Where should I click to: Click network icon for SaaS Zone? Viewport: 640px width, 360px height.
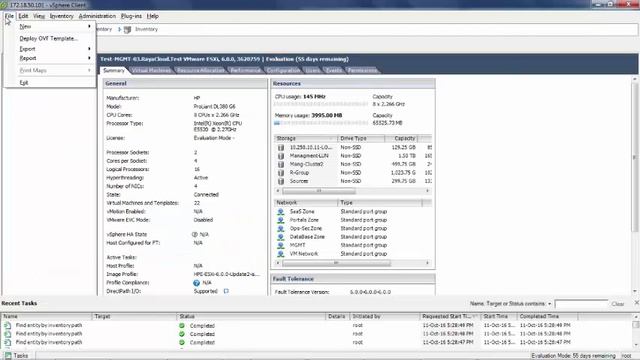click(x=281, y=211)
